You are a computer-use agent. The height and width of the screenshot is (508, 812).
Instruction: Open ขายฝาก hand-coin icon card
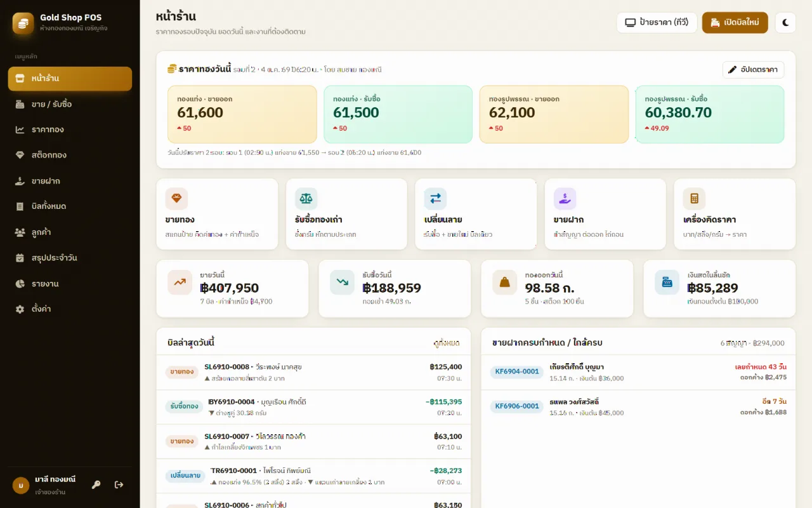coord(605,214)
